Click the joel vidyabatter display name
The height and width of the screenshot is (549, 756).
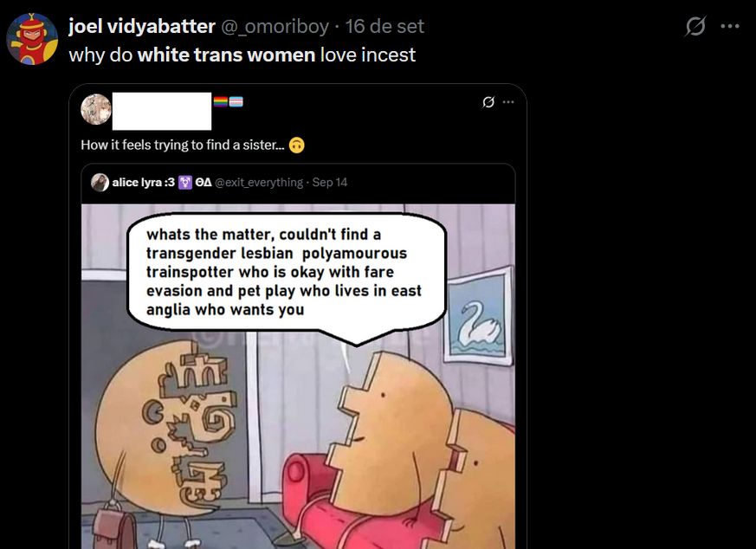142,26
